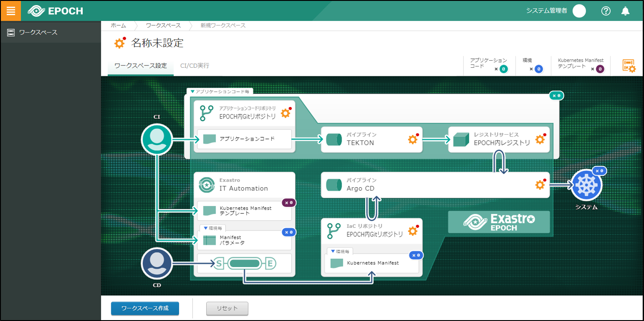Screen dimensions: 644x321
Task: Select Kubernetes Manifest item in IaC リポジトリ
Action: pyautogui.click(x=372, y=263)
